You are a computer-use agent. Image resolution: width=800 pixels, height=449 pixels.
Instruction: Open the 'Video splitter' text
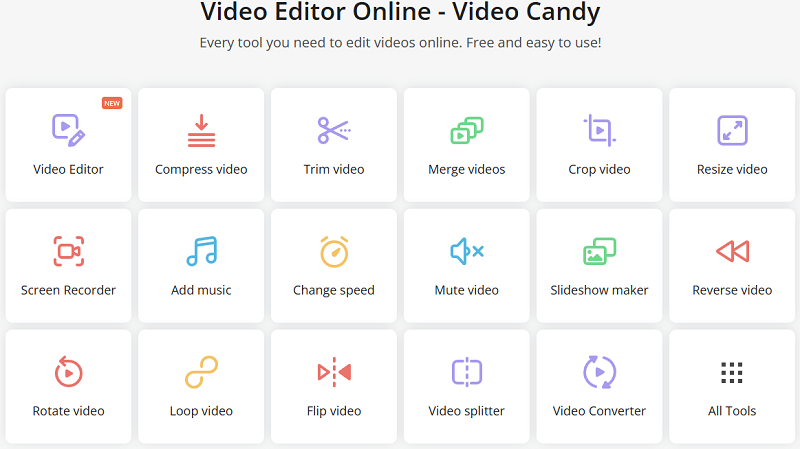[467, 411]
